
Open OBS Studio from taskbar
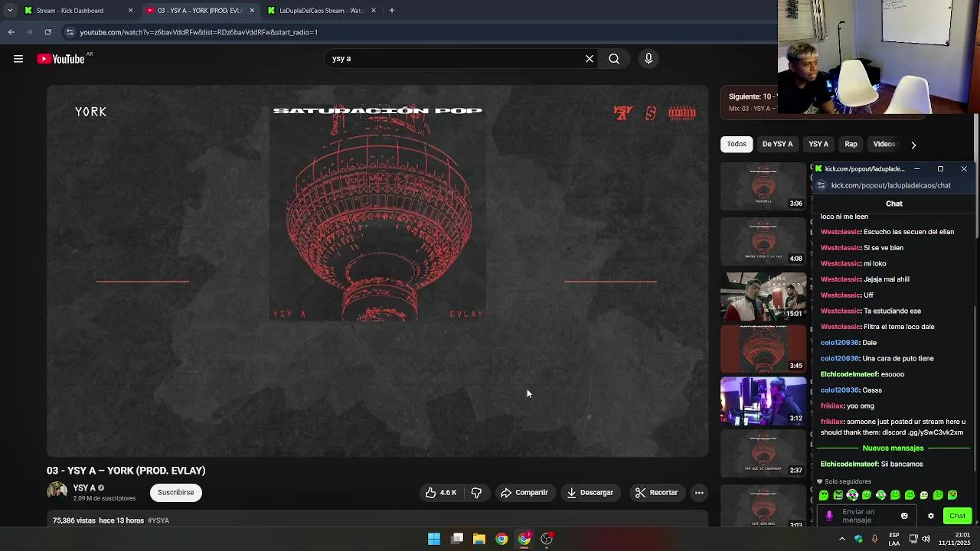(547, 539)
